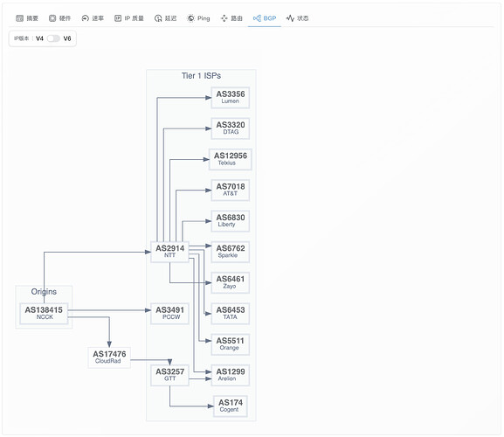Viewport: 504px width, 437px height.
Task: Click the AS17476 CloudRad node
Action: coord(109,357)
